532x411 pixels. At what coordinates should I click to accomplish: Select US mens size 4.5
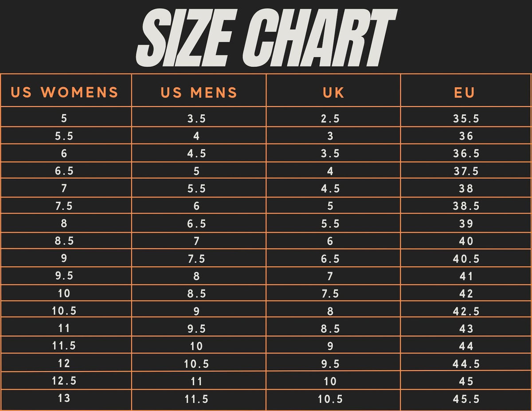(196, 153)
